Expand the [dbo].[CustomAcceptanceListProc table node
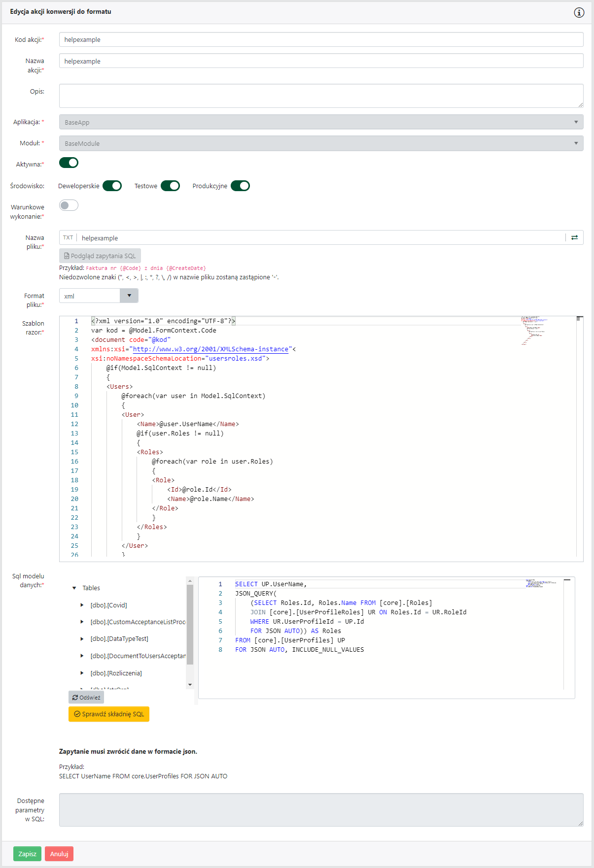 tap(82, 622)
